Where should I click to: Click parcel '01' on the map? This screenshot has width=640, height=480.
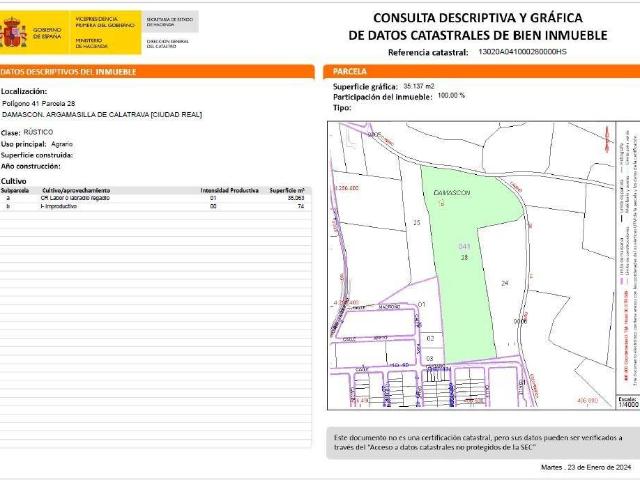[422, 304]
